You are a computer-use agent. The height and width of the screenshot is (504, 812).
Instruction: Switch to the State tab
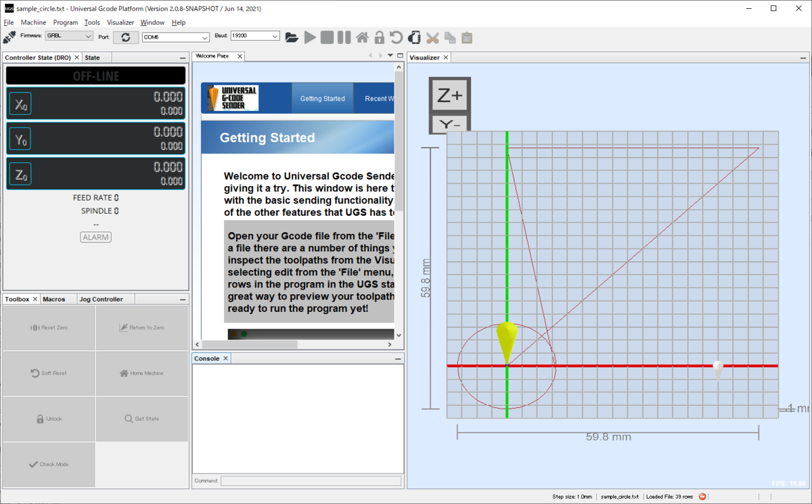pos(93,58)
